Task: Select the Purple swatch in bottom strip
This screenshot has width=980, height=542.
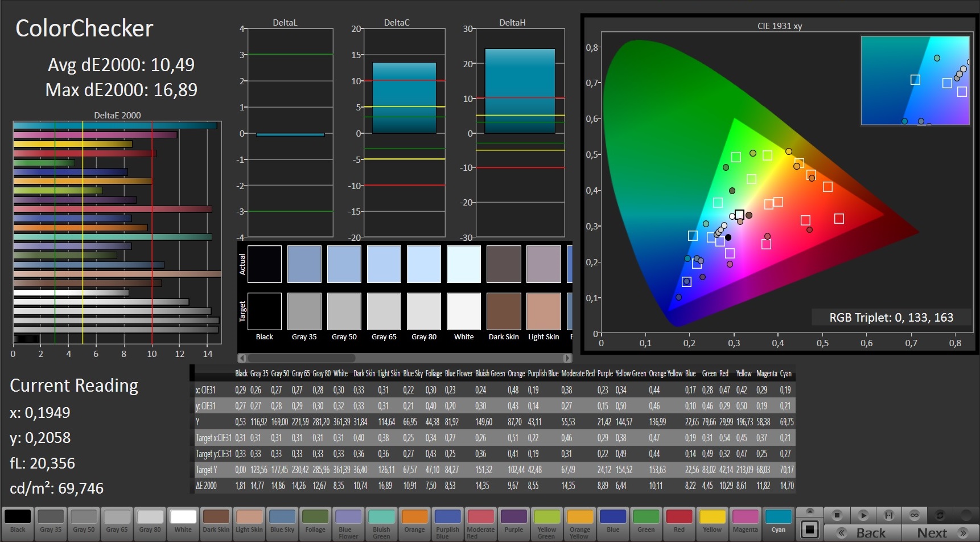Action: [x=513, y=523]
